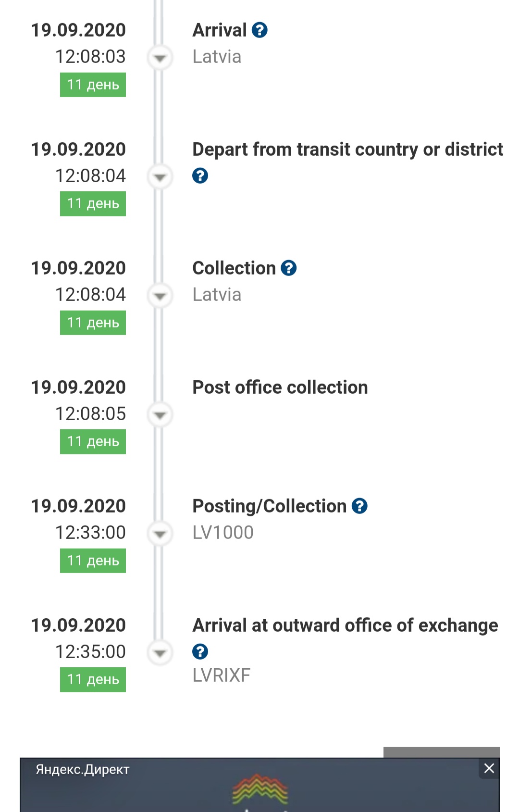Click the LVRIXF office code text

tap(222, 675)
